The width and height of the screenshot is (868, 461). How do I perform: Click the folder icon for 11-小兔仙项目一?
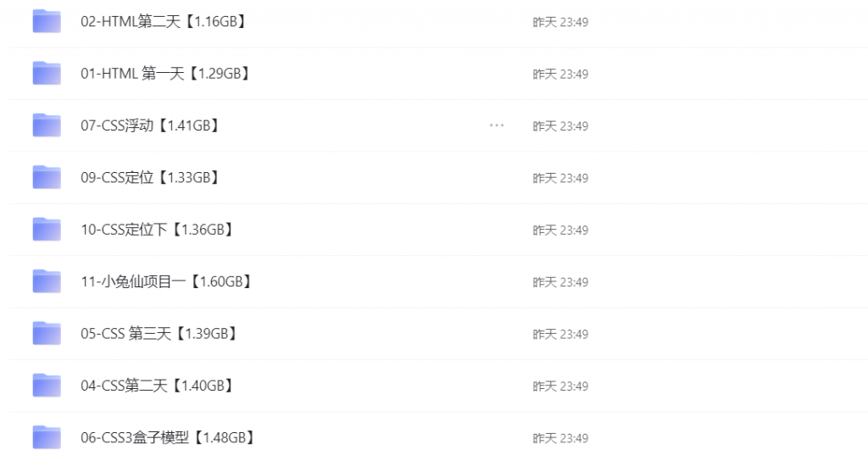click(x=47, y=281)
